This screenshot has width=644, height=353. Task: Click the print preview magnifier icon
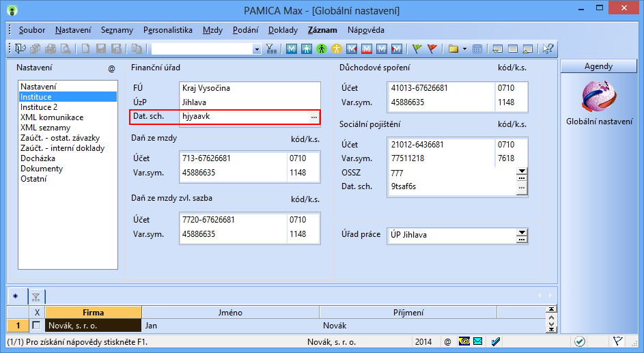(66, 49)
